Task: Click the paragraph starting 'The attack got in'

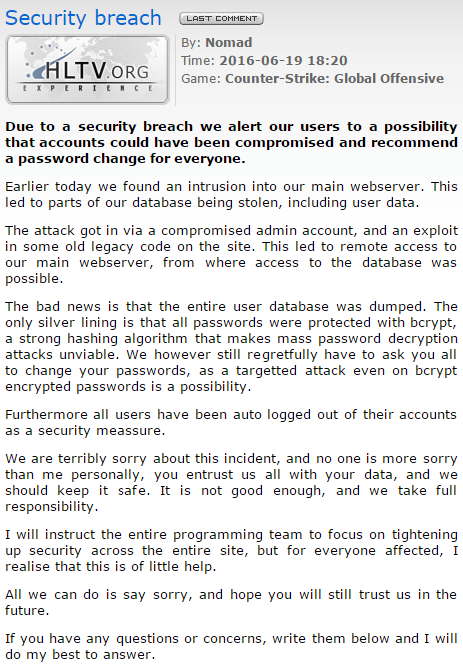Action: click(x=232, y=254)
